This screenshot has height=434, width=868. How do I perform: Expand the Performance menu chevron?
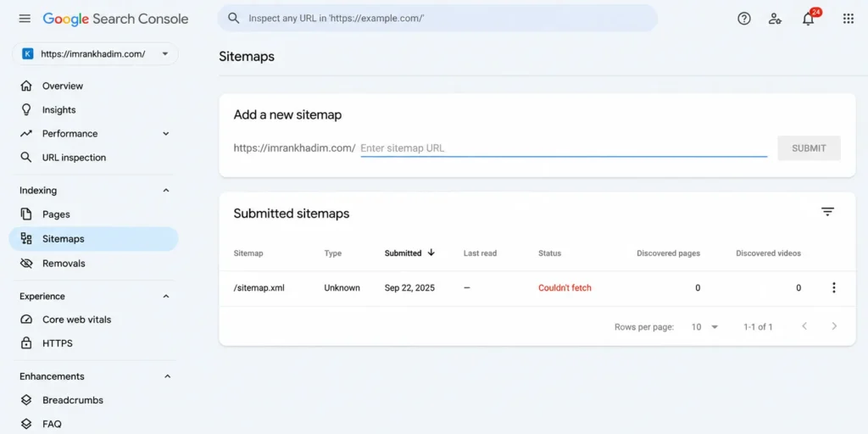[165, 133]
